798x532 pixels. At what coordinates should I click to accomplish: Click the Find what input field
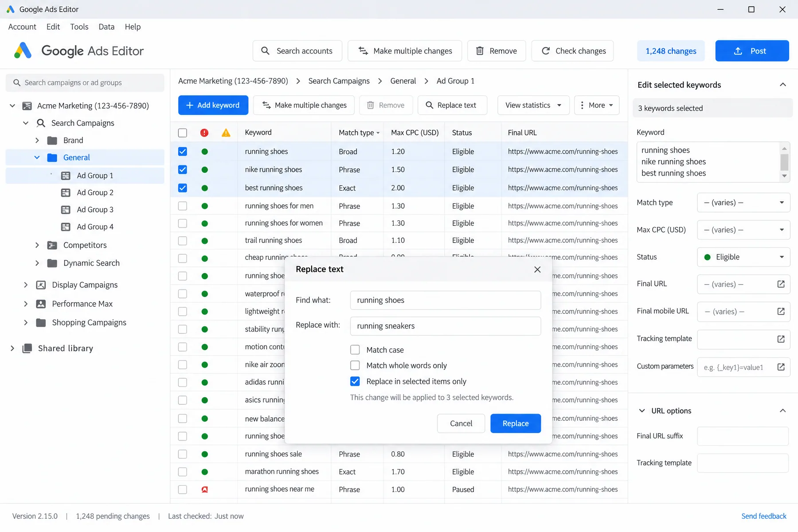pos(446,300)
